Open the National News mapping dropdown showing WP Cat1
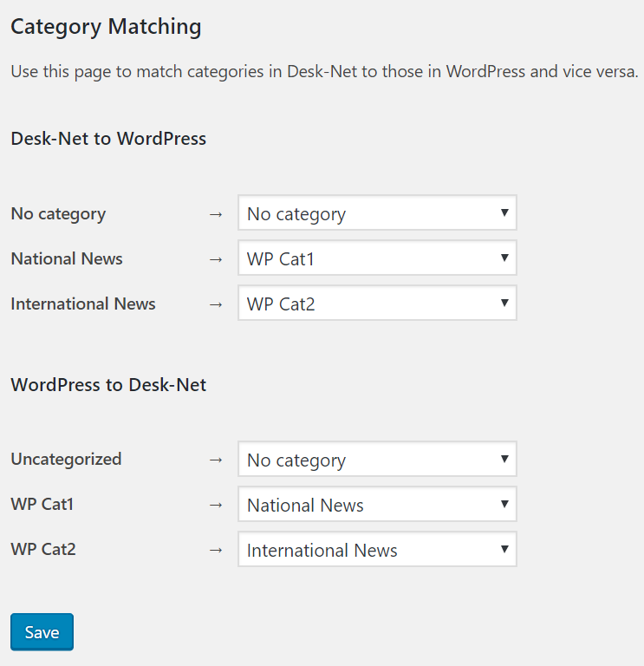Image resolution: width=644 pixels, height=666 pixels. coord(377,258)
